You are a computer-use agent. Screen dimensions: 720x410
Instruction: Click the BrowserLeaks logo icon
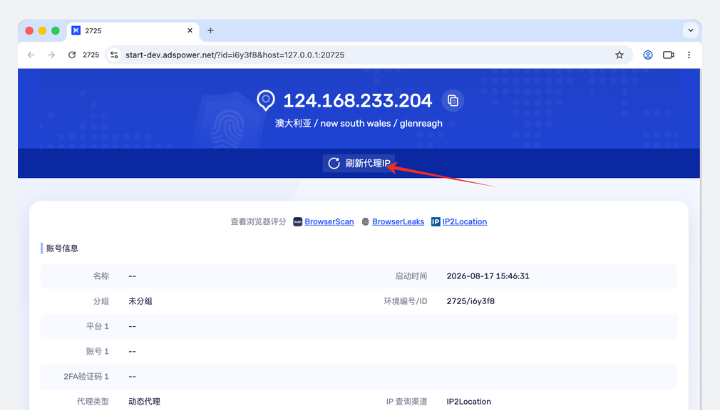(365, 222)
